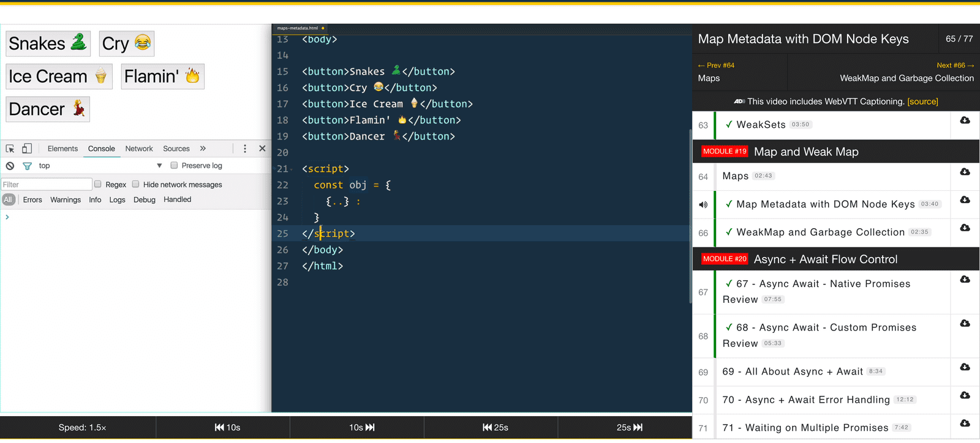Click the Cry button
The height and width of the screenshot is (443, 980).
(127, 43)
